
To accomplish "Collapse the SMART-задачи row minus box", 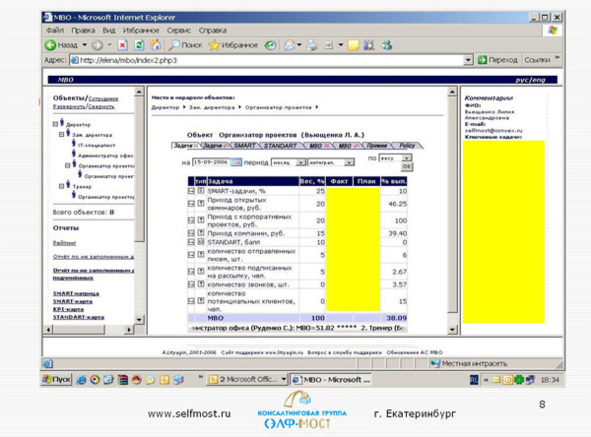I will (191, 191).
